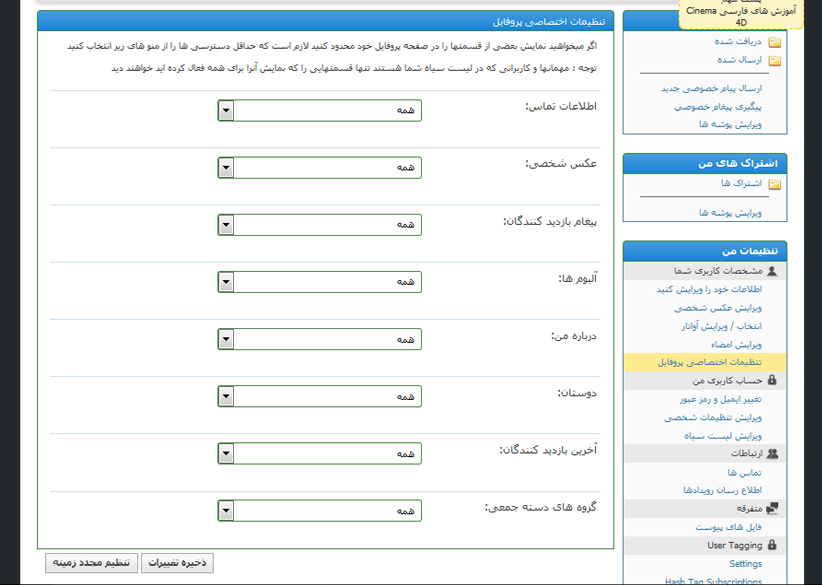Click فایل های پیوست menu item

[x=729, y=527]
